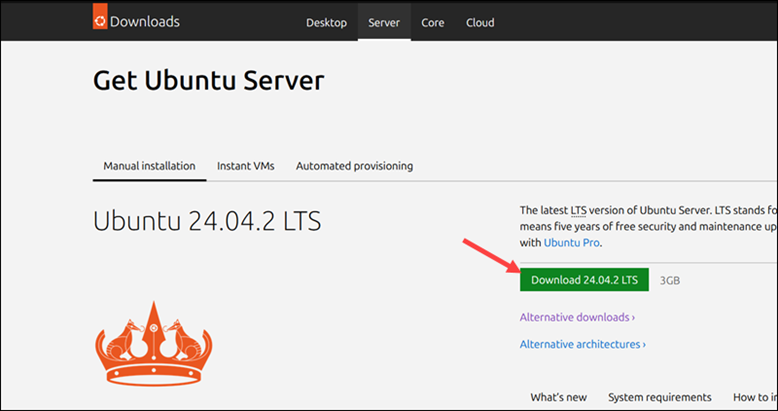778x411 pixels.
Task: Switch to the Manual installation tab
Action: pyautogui.click(x=149, y=166)
